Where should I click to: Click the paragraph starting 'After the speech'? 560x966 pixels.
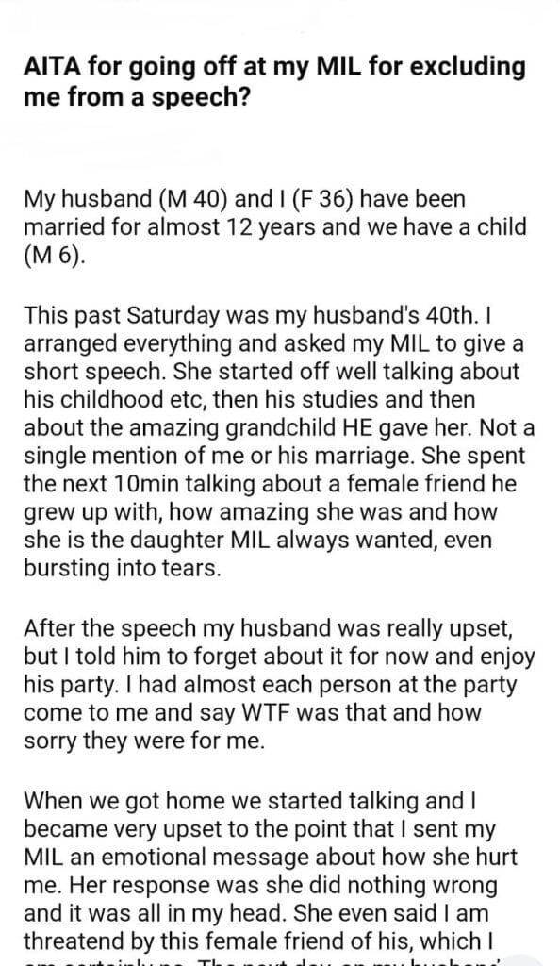point(279,685)
